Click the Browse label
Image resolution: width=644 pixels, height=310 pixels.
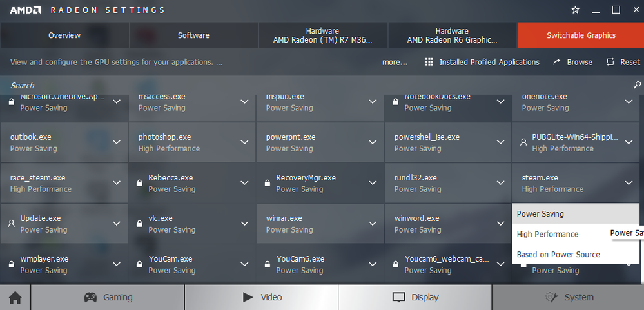pyautogui.click(x=580, y=62)
